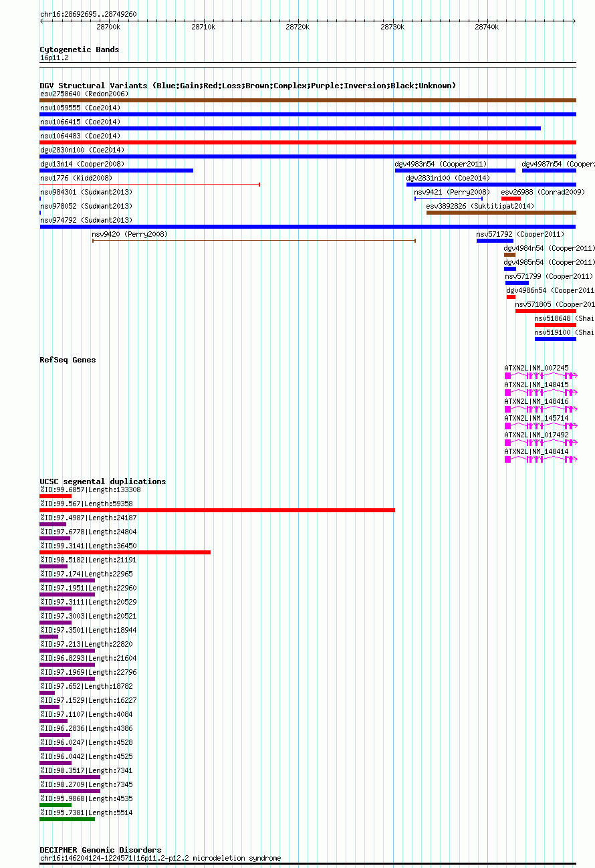This screenshot has height=868, width=595.
Task: Open dgv2831n100 (Coe2014) variant
Action: coord(491,185)
